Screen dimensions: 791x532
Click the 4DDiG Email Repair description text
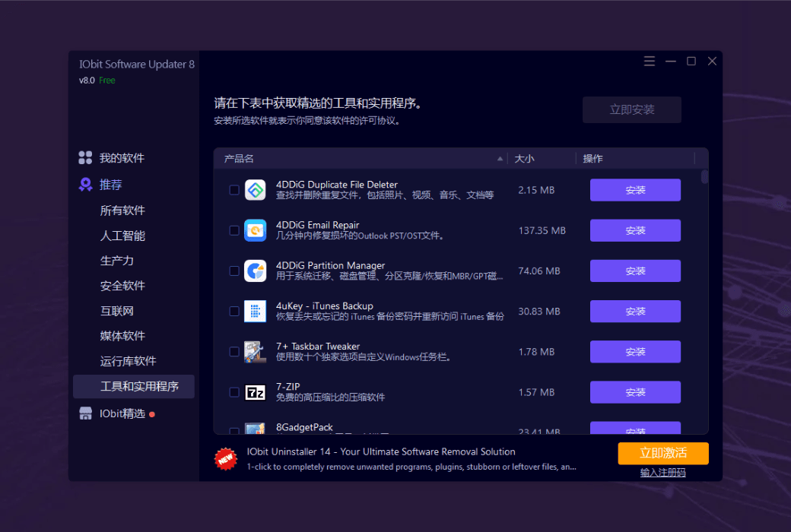point(361,236)
